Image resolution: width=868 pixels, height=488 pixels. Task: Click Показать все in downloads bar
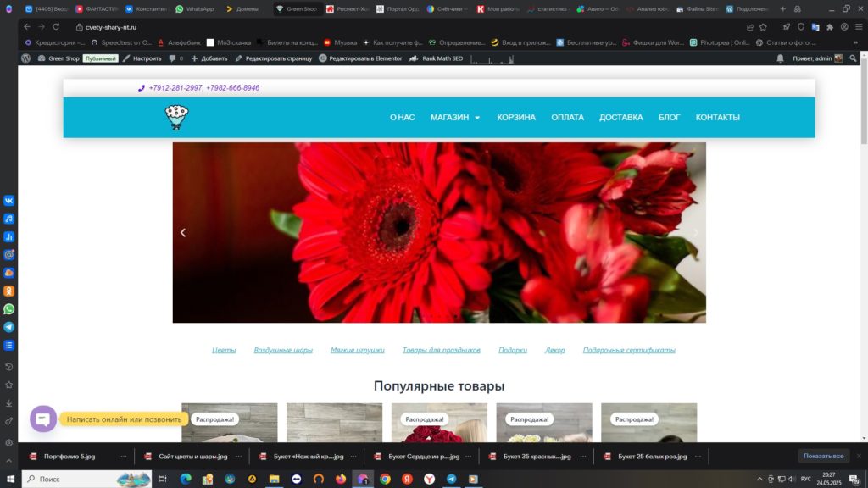[823, 457]
